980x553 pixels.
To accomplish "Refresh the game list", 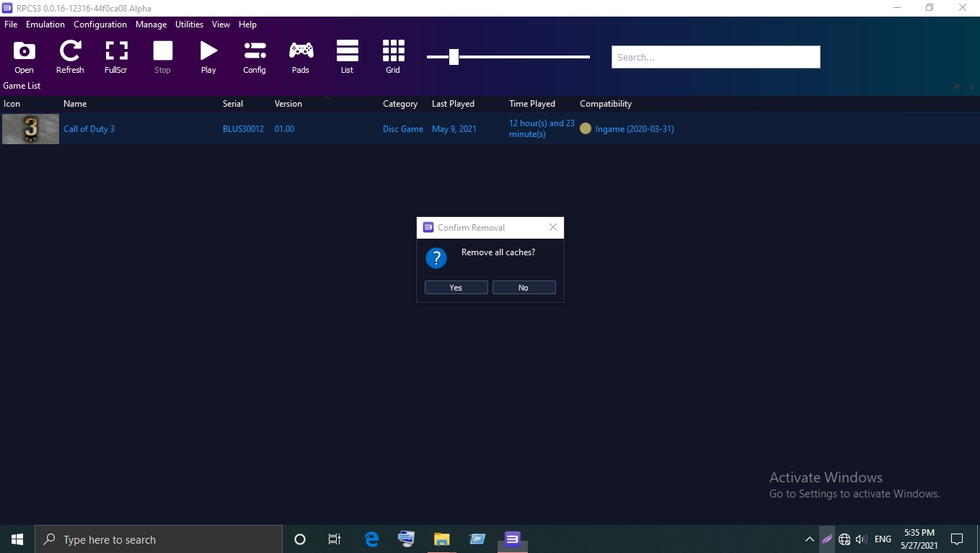I will [x=70, y=57].
